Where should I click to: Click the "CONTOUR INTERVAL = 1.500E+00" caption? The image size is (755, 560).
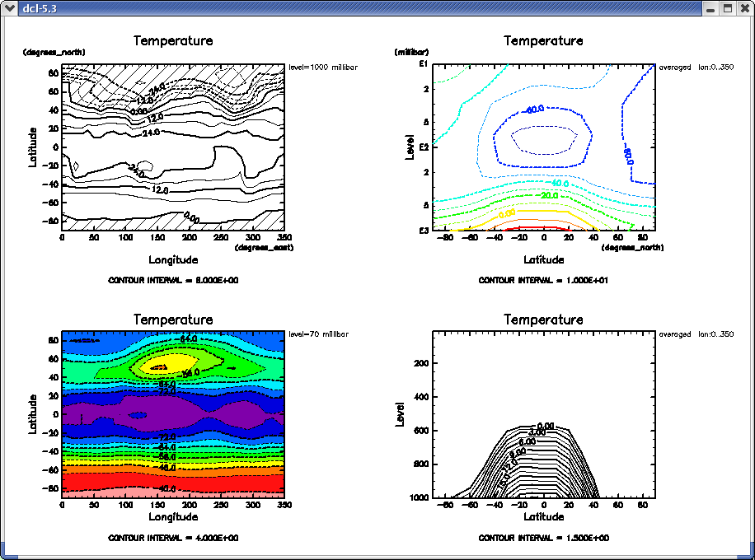pyautogui.click(x=544, y=538)
